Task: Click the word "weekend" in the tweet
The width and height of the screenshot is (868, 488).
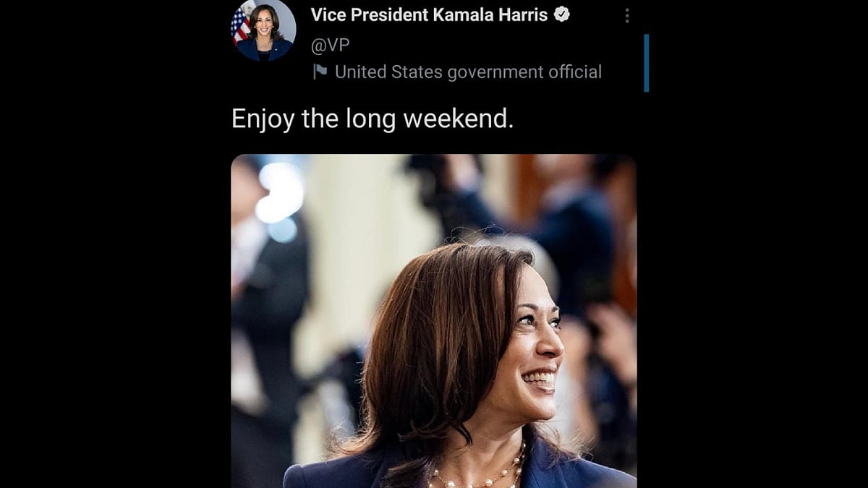Action: (457, 118)
